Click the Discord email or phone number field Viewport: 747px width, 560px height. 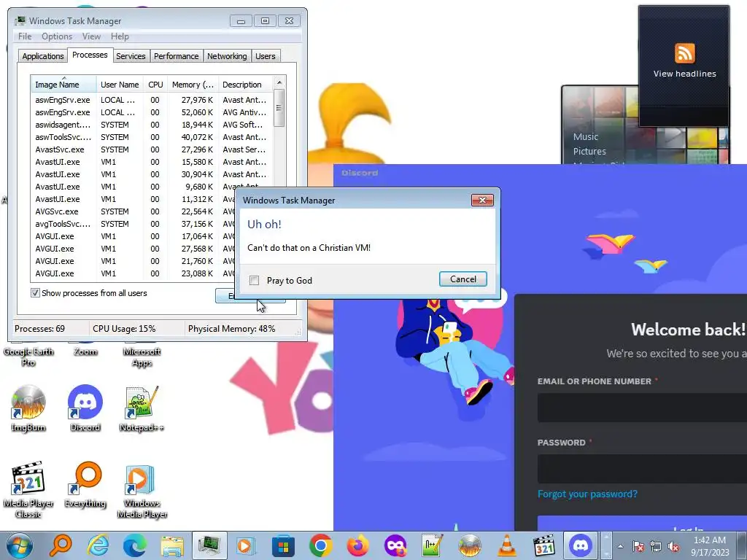pos(642,408)
